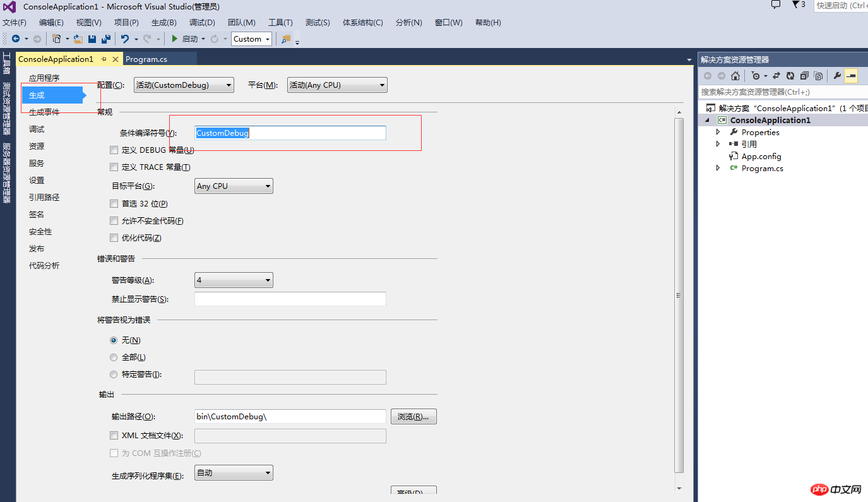Select Build Events (生成事件) page tab

click(x=44, y=112)
